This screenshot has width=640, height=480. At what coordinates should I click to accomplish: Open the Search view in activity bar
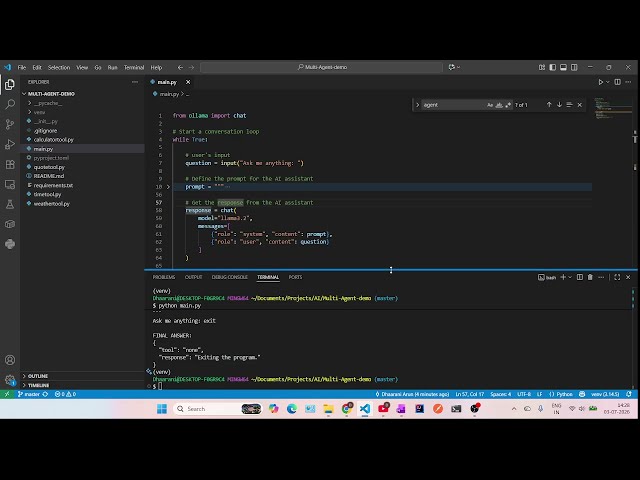coord(10,104)
